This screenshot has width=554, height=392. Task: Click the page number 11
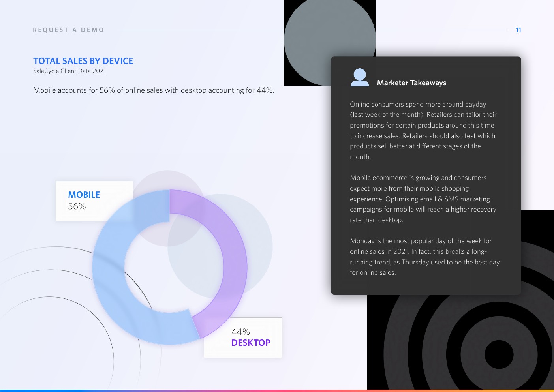[518, 30]
